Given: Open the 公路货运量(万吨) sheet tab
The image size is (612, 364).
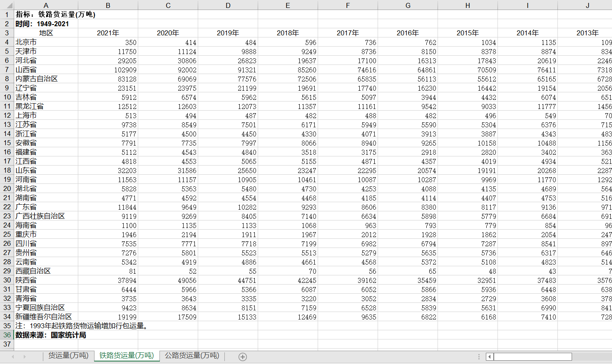Looking at the screenshot, I should pos(192,356).
